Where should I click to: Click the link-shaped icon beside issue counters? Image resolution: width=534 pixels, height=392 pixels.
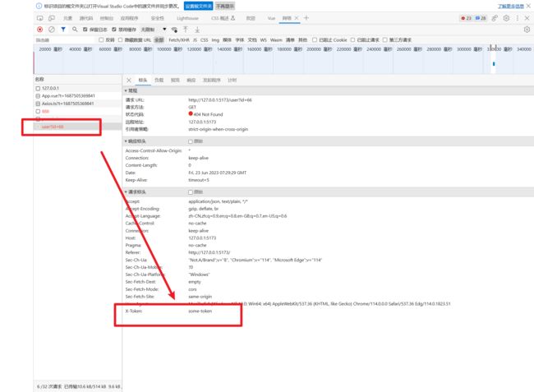click(495, 18)
